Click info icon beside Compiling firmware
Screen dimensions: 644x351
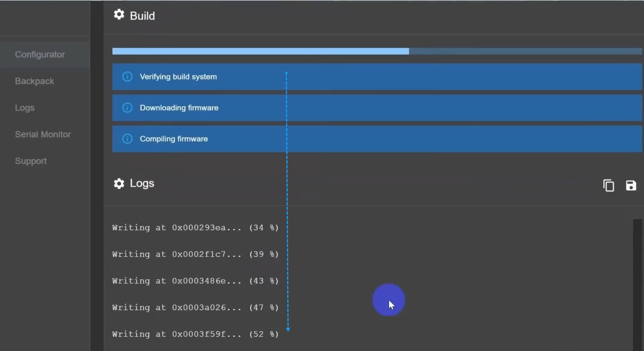127,139
